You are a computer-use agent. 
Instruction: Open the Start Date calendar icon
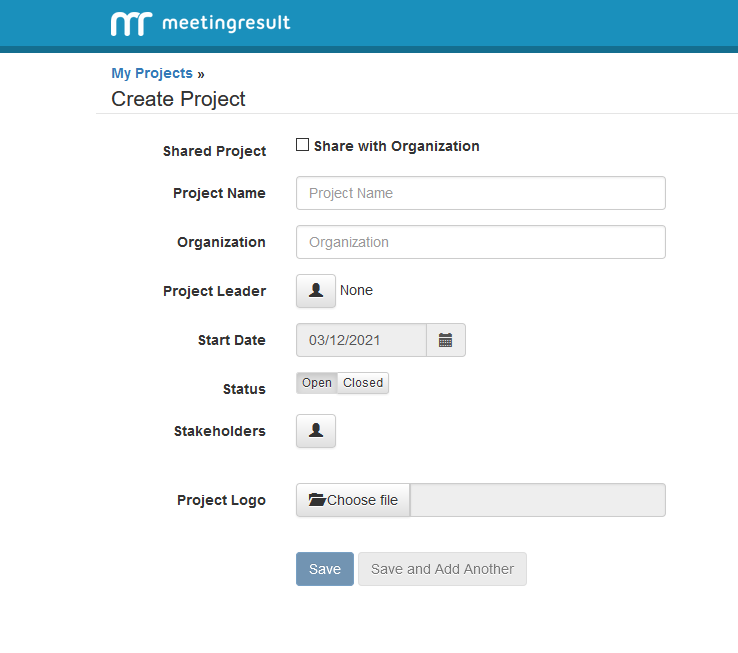pyautogui.click(x=446, y=340)
